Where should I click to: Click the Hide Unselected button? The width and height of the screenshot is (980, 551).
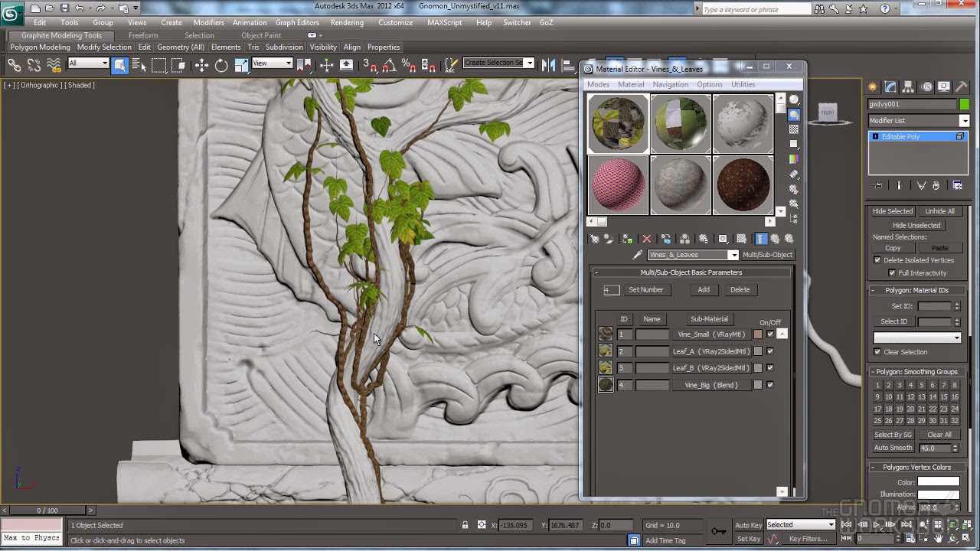pos(916,226)
